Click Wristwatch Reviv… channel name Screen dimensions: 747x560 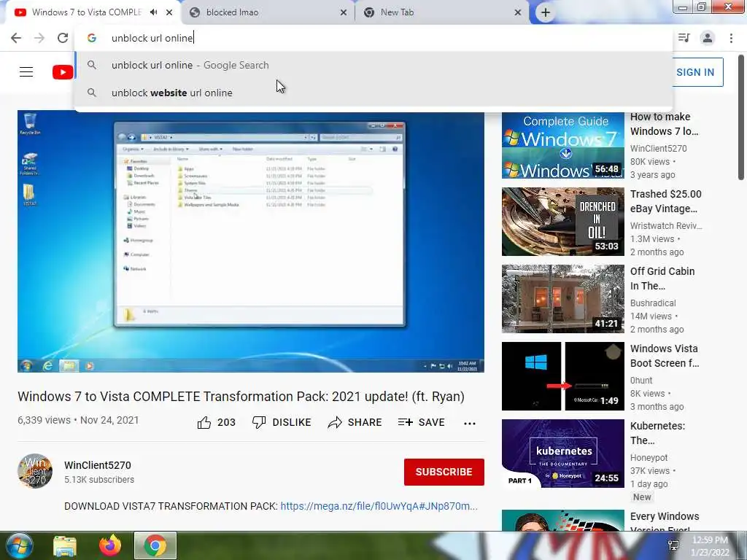666,226
